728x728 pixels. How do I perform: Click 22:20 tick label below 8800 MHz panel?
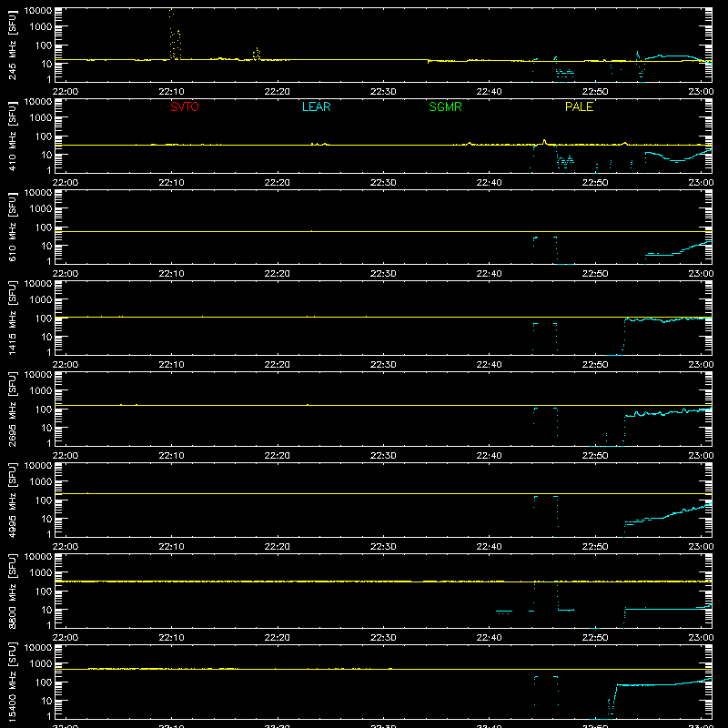point(278,638)
